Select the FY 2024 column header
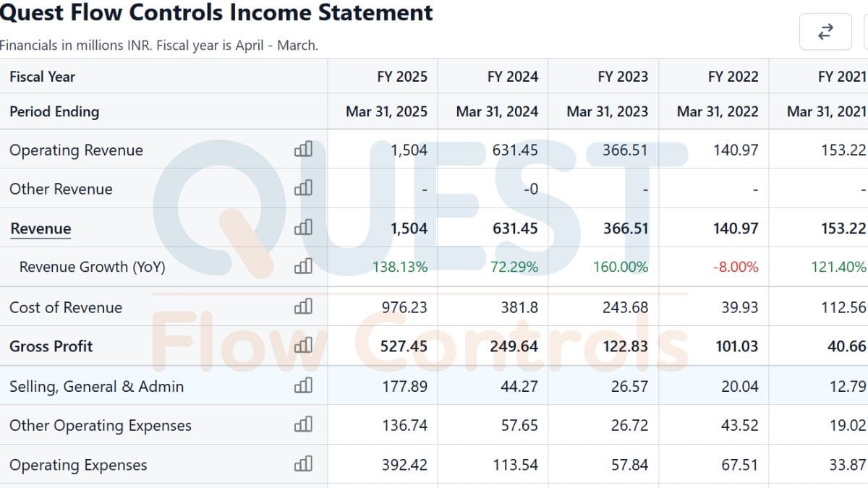The width and height of the screenshot is (868, 488). pos(513,77)
